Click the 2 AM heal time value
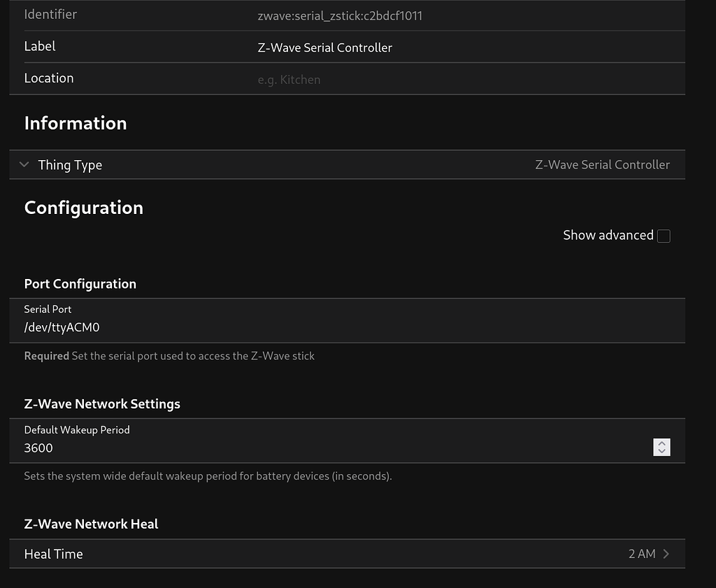716x588 pixels. 641,553
